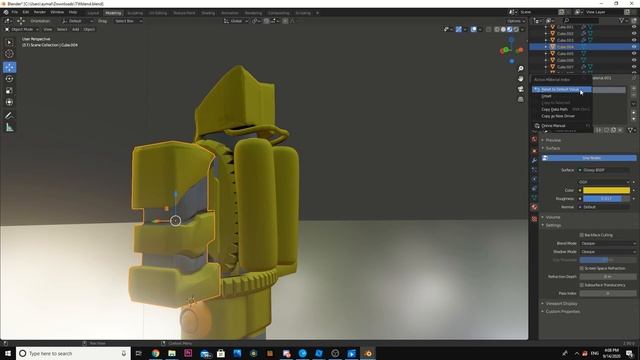Toggle camera view icon in viewport
The image size is (640, 360).
(x=520, y=89)
